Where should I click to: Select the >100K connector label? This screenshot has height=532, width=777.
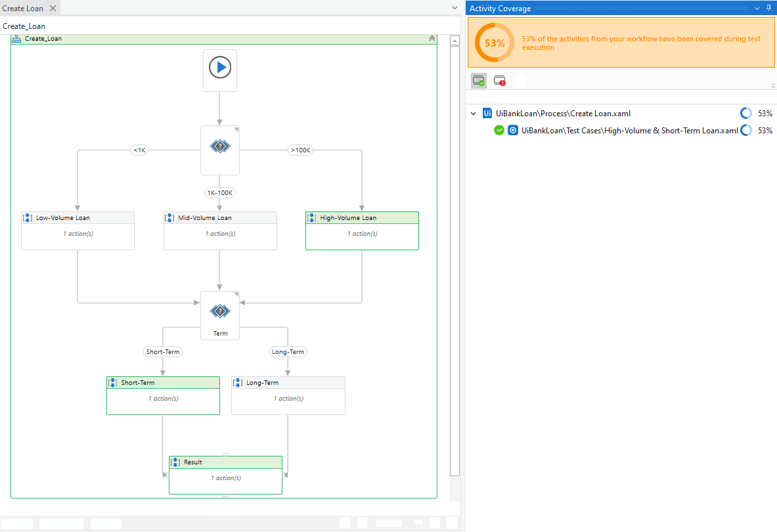coord(300,150)
